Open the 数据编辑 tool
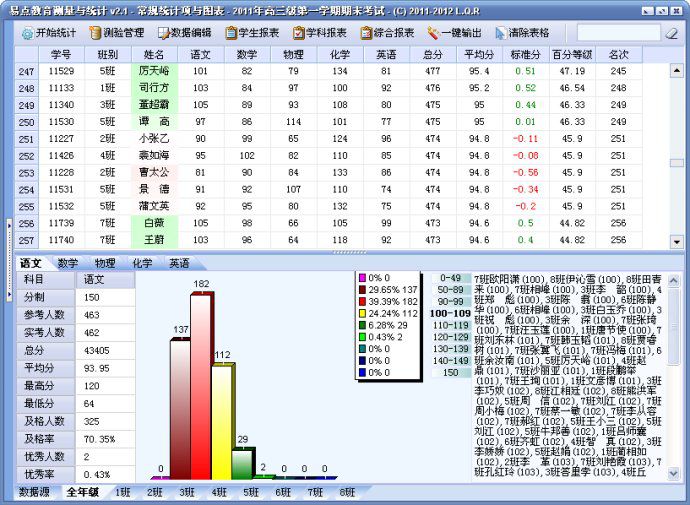This screenshot has height=505, width=690. [x=184, y=33]
